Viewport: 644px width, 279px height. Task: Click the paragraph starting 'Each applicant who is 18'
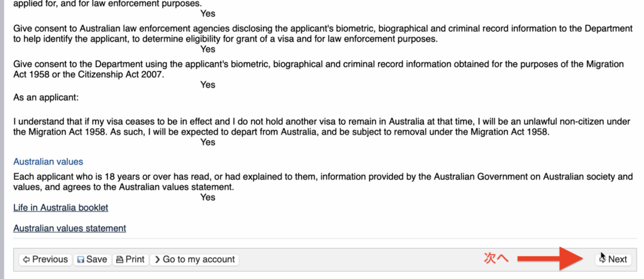click(322, 182)
